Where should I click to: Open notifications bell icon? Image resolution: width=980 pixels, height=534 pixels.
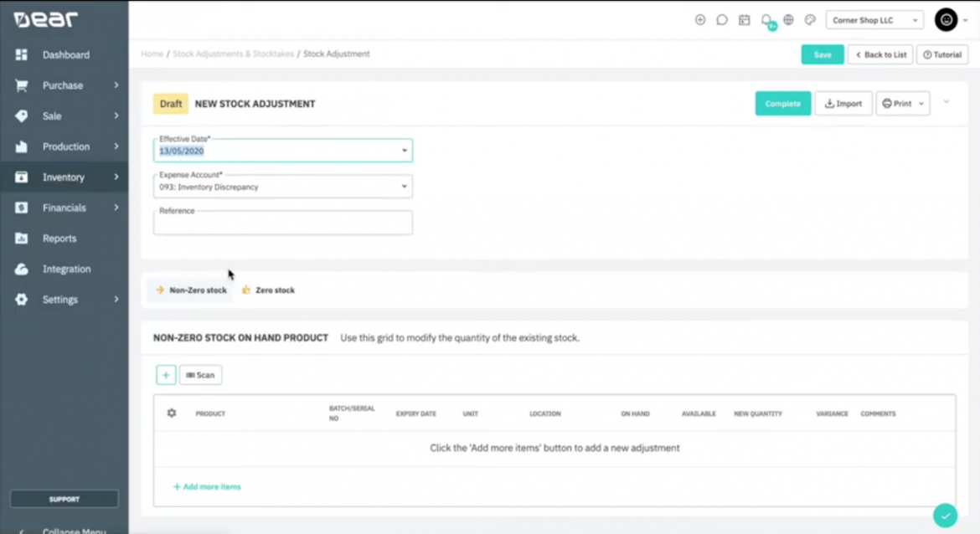click(x=766, y=20)
